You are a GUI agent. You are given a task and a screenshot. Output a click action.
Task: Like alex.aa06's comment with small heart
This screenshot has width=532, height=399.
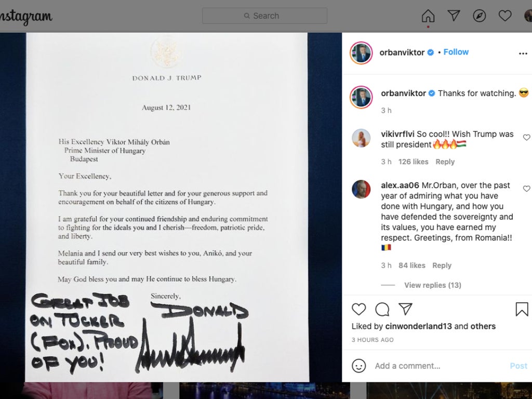pyautogui.click(x=526, y=189)
